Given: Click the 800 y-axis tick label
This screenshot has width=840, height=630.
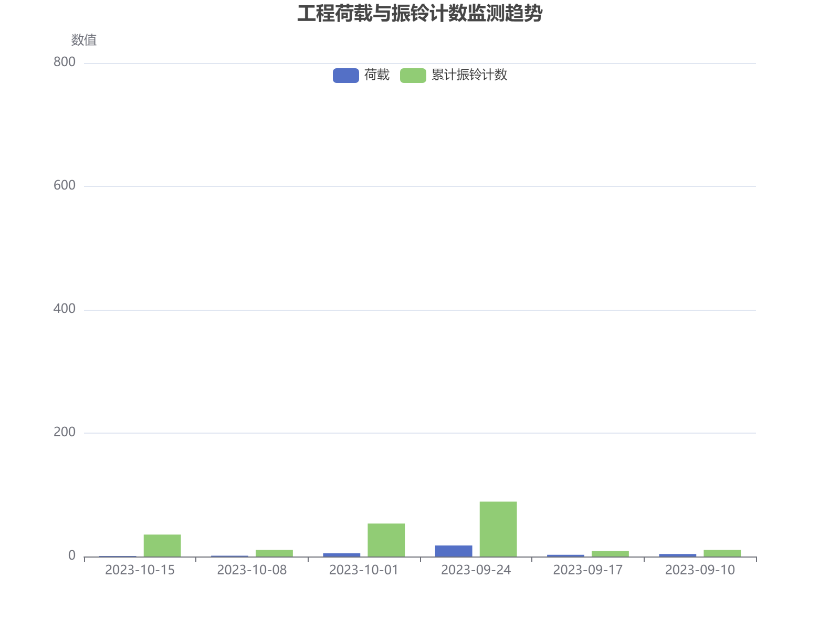Looking at the screenshot, I should tap(65, 62).
